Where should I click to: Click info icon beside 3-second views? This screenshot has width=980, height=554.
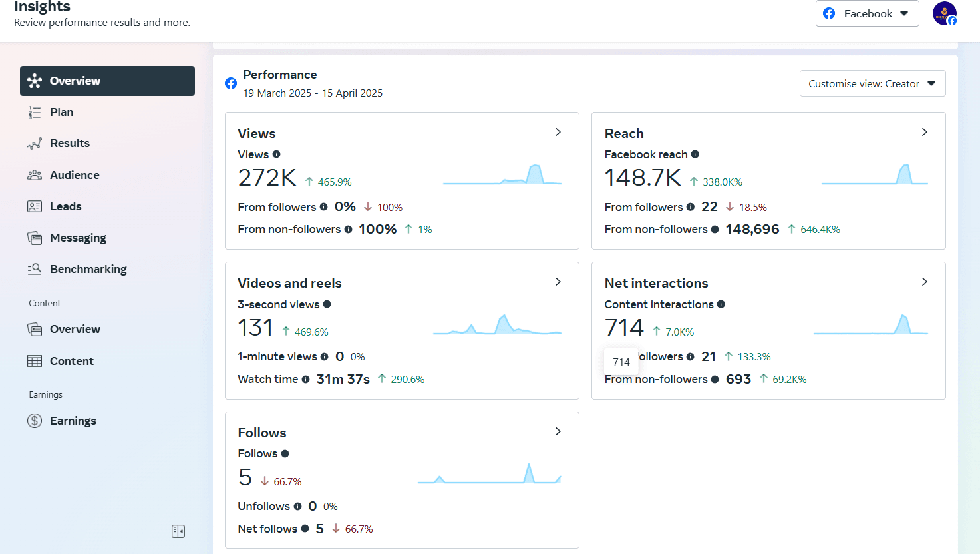(327, 304)
